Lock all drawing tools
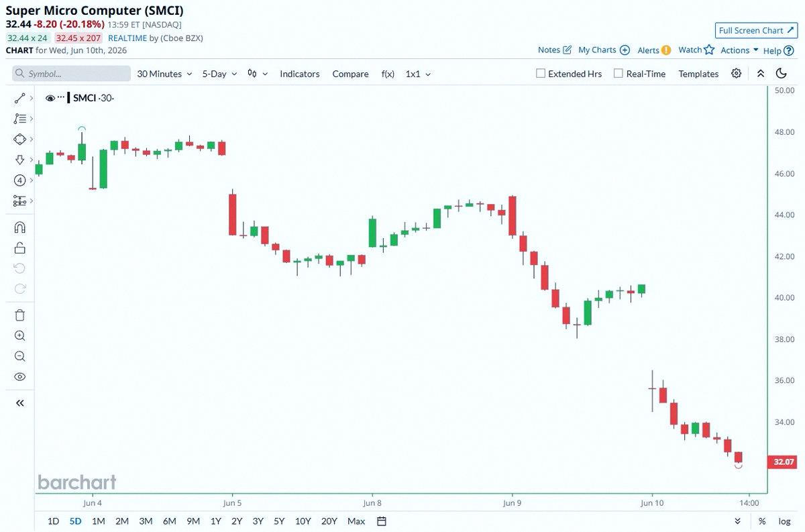Screen dimensions: 805x532 (x=19, y=248)
